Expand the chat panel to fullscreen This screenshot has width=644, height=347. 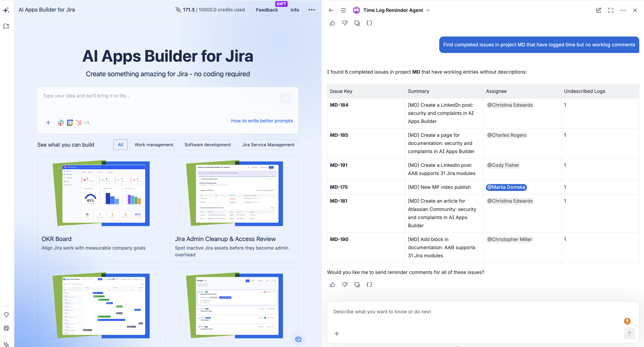tap(611, 10)
